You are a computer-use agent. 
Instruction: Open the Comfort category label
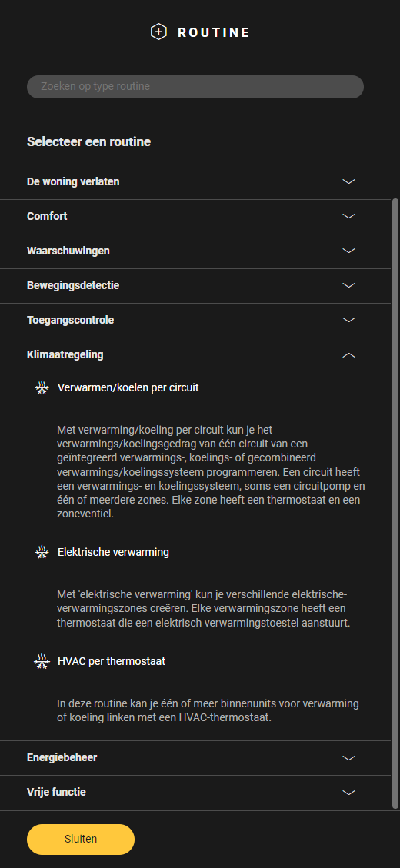47,216
